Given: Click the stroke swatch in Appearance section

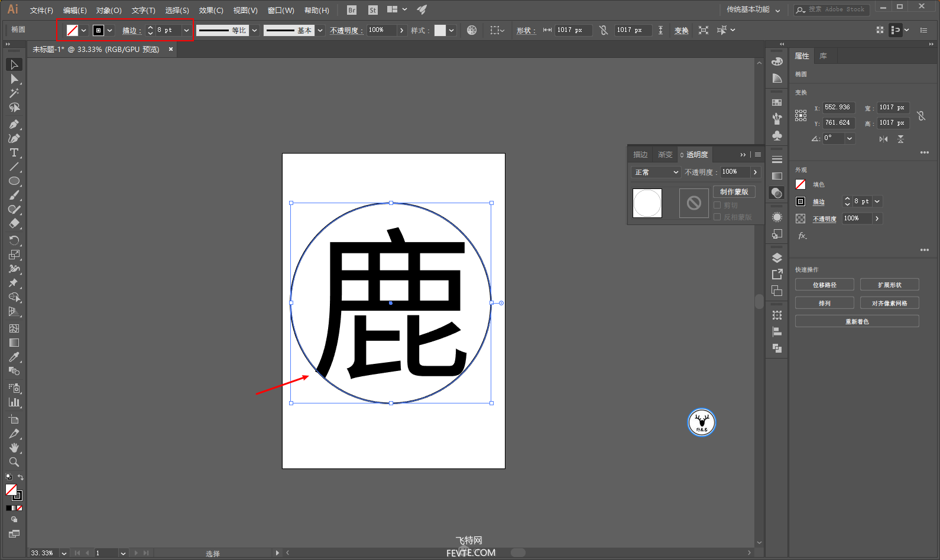Looking at the screenshot, I should (x=800, y=201).
